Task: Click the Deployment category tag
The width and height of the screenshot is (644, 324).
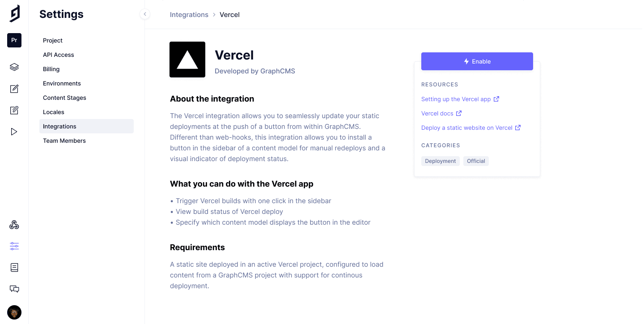Action: (x=441, y=161)
